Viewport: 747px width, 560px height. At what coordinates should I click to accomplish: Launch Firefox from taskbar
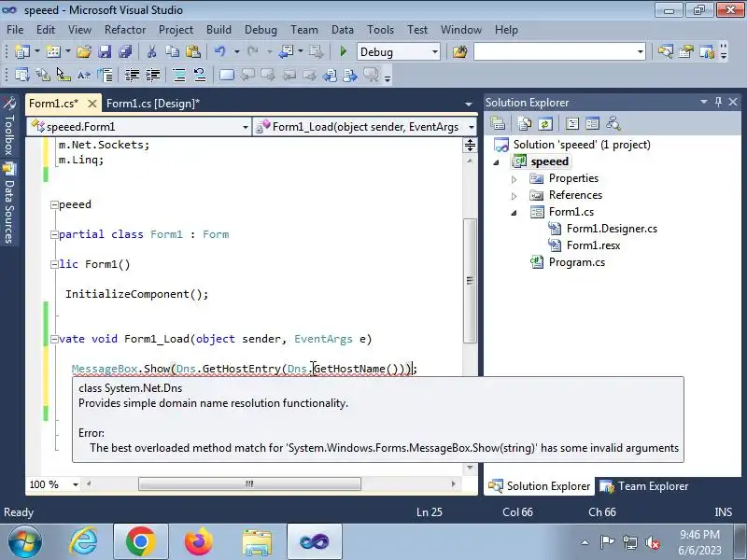[198, 542]
